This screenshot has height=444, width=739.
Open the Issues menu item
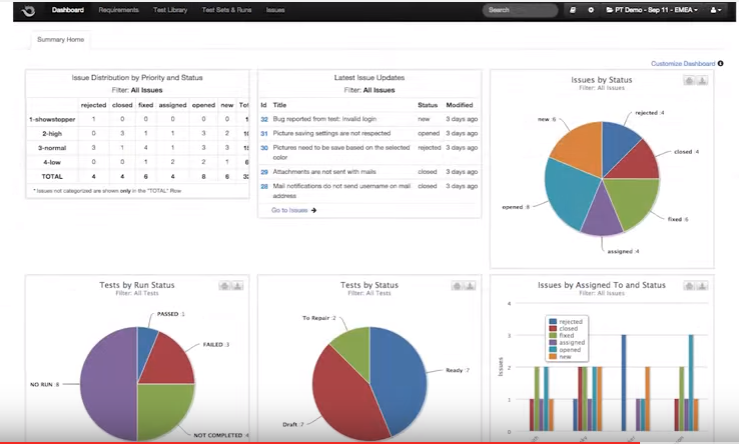(x=275, y=10)
